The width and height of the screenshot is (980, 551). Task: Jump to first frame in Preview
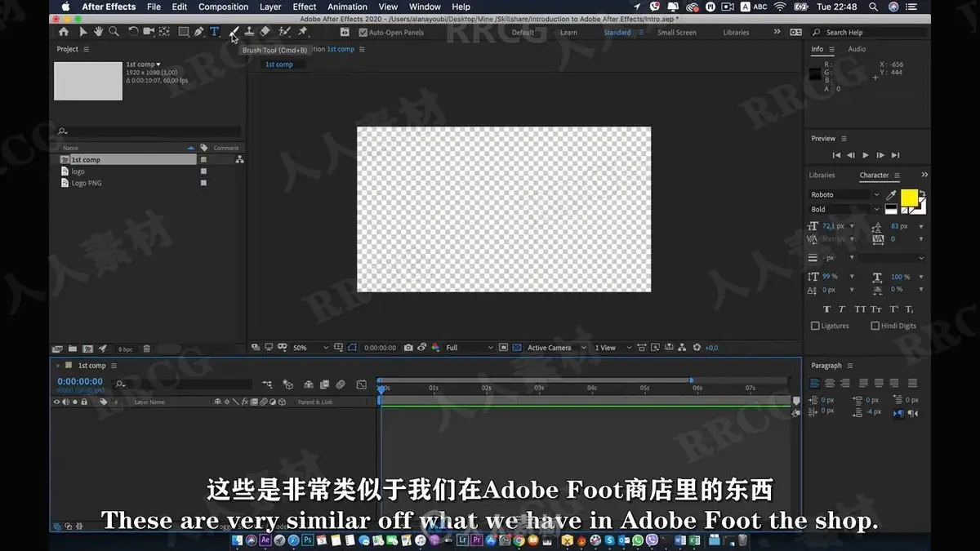coord(836,155)
